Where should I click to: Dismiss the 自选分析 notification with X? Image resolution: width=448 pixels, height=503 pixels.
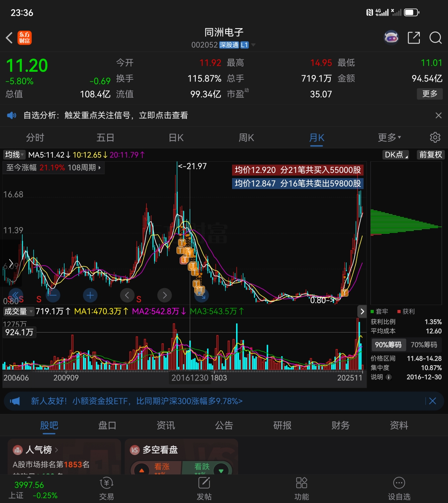click(439, 116)
